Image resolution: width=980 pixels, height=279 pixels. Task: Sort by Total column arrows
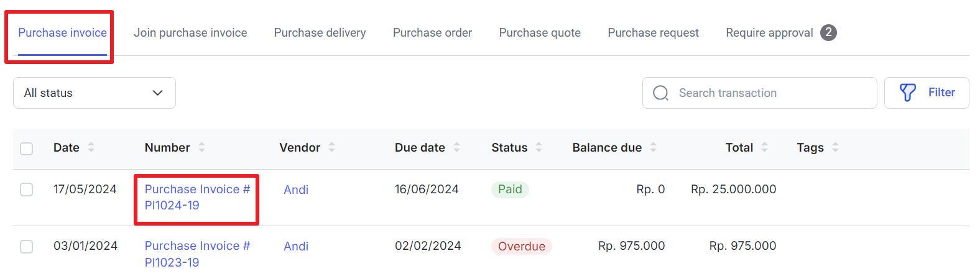[765, 147]
